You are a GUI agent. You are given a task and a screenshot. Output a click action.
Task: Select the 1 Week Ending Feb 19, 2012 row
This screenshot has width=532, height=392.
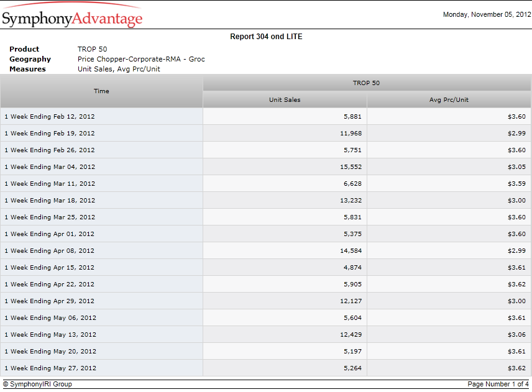click(x=265, y=134)
